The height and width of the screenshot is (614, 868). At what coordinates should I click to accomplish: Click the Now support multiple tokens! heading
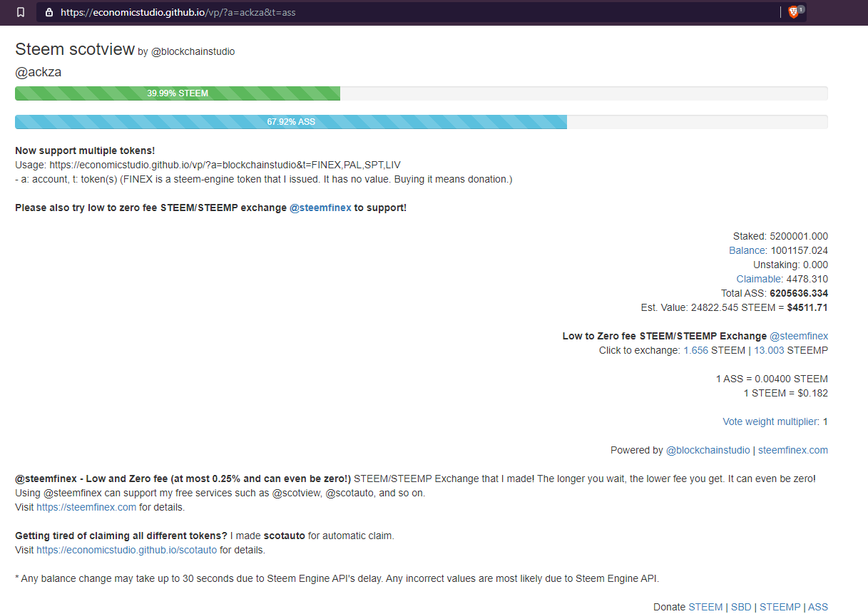pos(85,151)
